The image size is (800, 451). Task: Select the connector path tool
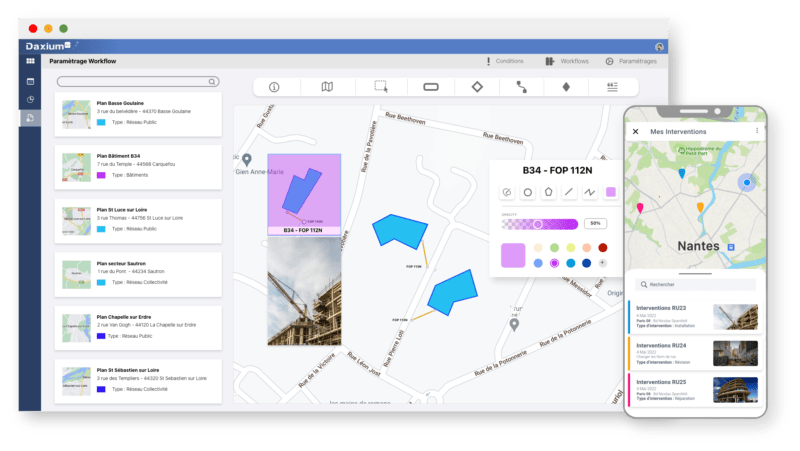(x=521, y=87)
